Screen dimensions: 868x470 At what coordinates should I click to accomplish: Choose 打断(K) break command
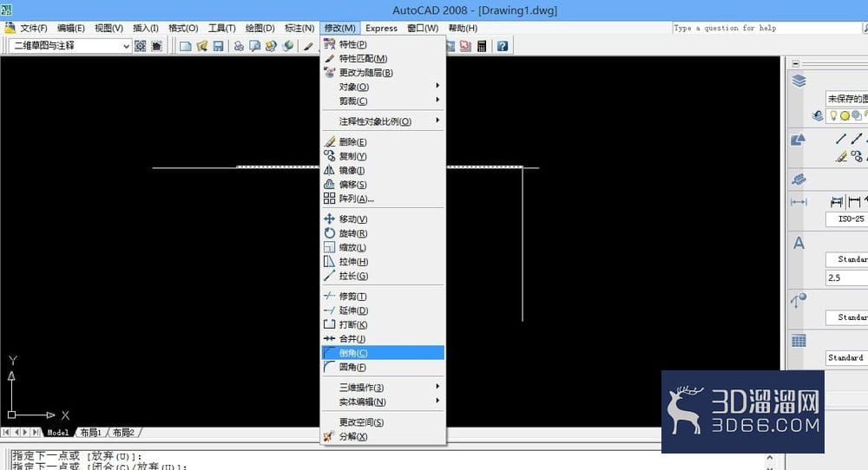tap(383, 324)
